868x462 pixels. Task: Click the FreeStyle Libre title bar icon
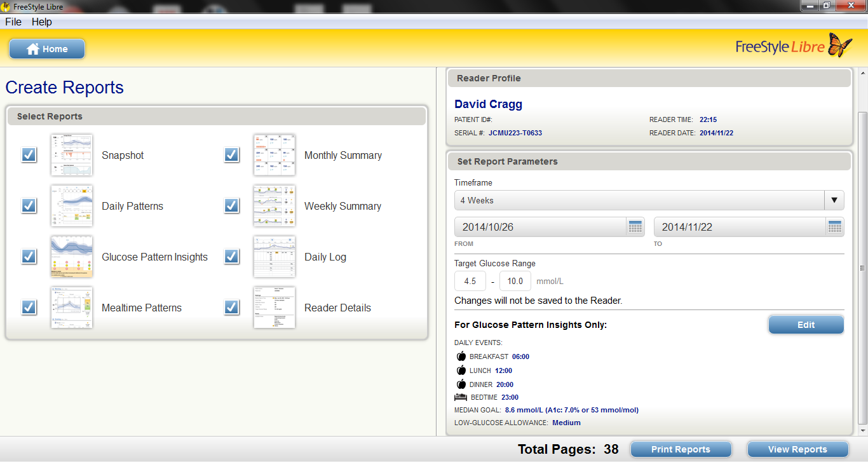pyautogui.click(x=6, y=6)
